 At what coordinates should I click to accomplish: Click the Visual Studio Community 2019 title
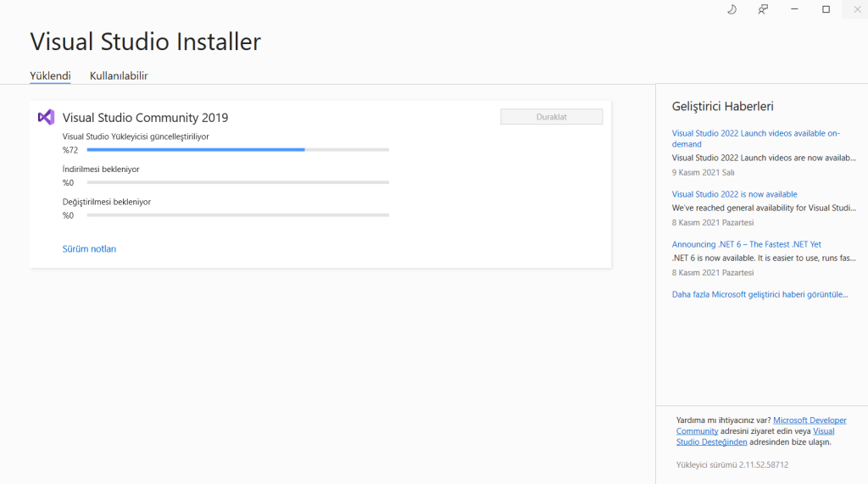(145, 118)
